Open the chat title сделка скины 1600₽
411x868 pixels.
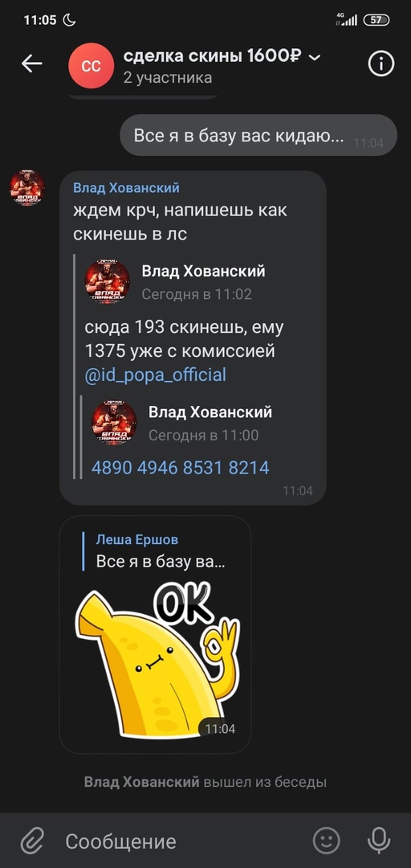pos(213,56)
